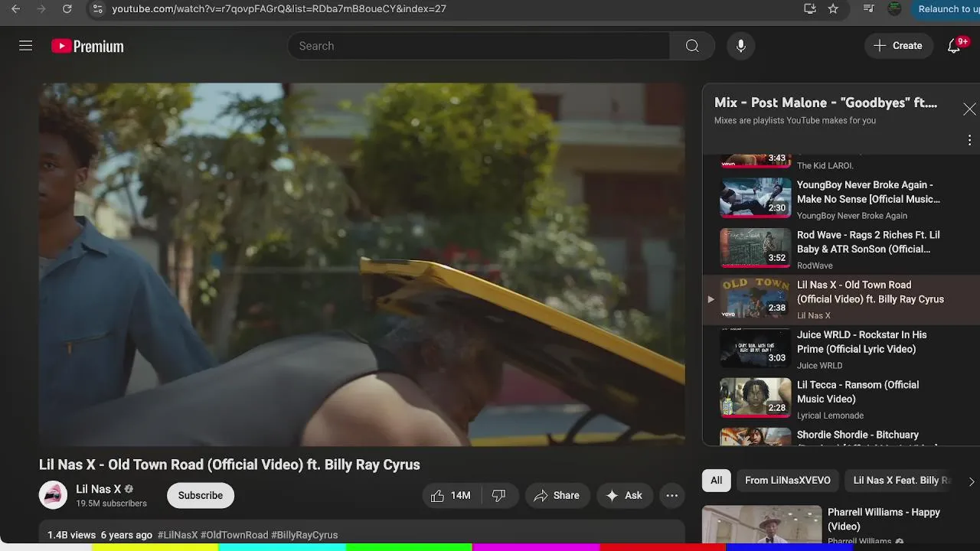The image size is (980, 551).
Task: Click Relaunch to update button
Action: coord(947,9)
